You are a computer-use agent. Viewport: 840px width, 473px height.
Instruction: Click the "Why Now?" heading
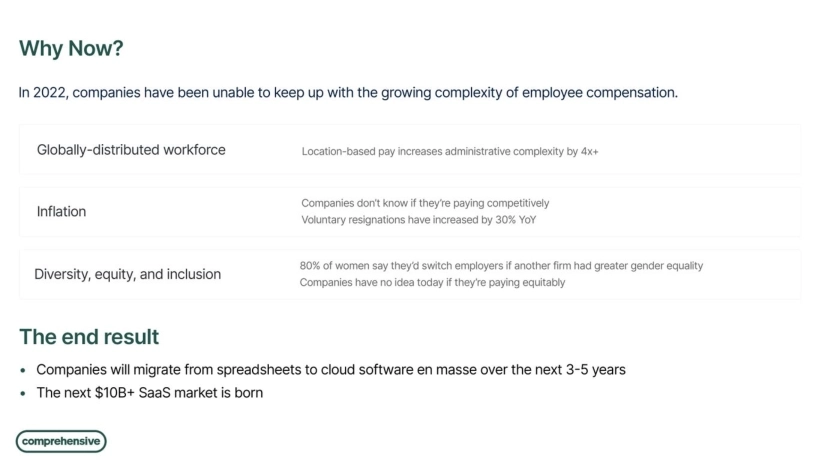click(70, 49)
